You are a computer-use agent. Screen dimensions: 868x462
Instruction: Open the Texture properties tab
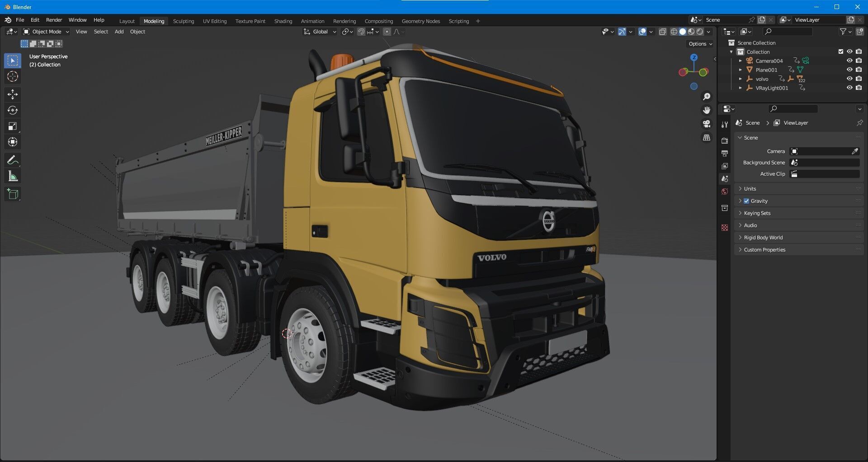click(x=725, y=228)
